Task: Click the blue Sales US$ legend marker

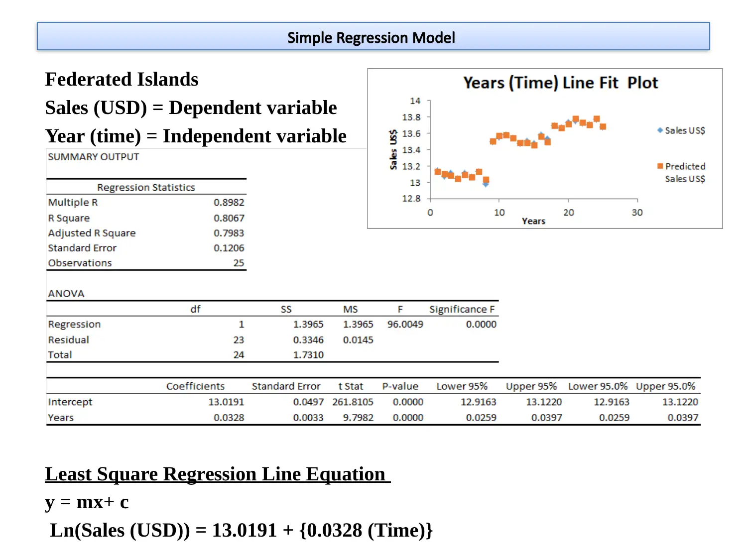Action: coord(660,130)
